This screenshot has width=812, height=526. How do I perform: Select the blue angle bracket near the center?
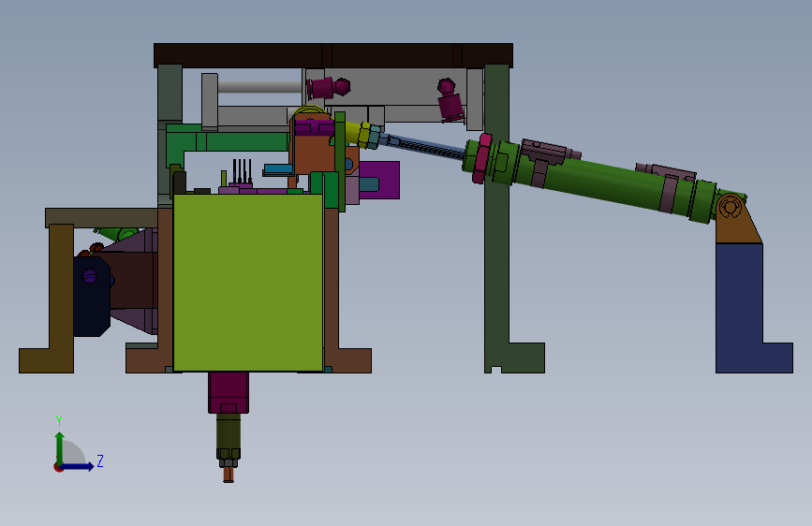point(278,169)
